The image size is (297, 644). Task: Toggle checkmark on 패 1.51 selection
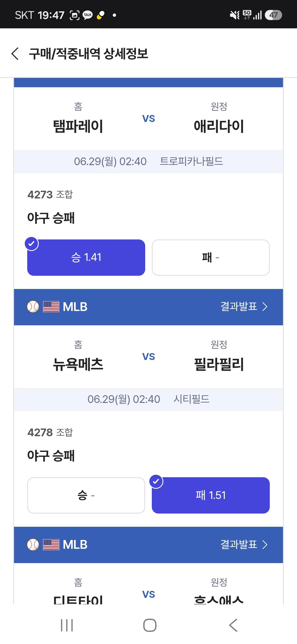[156, 481]
